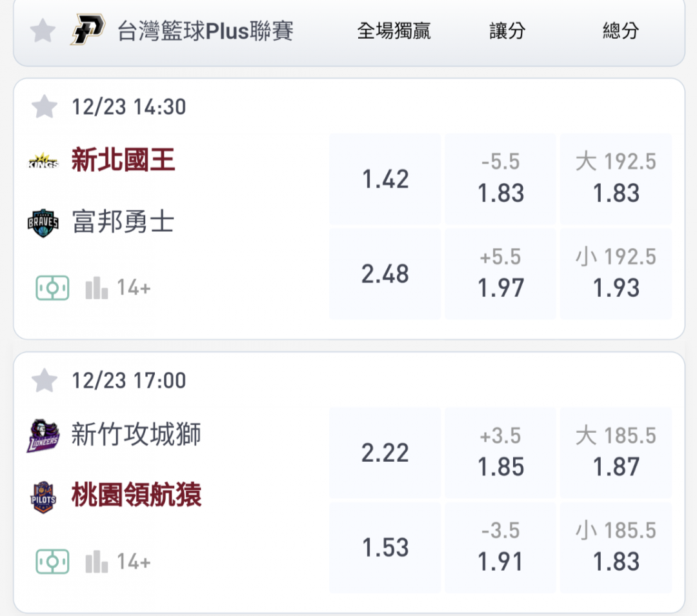Open statistics bar chart icon for Kings match
The height and width of the screenshot is (616, 697).
click(x=96, y=288)
